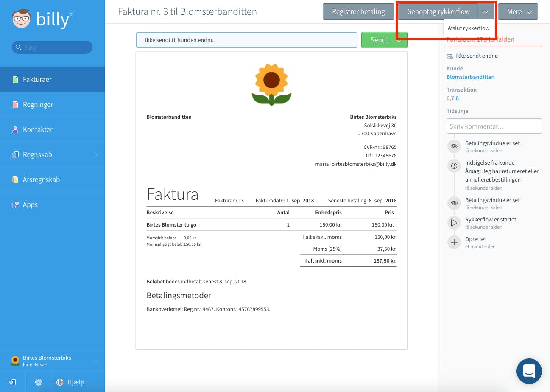Screen dimensions: 550x392
Task: Click the 'Ikke sendt endnu' status text
Action: [477, 56]
